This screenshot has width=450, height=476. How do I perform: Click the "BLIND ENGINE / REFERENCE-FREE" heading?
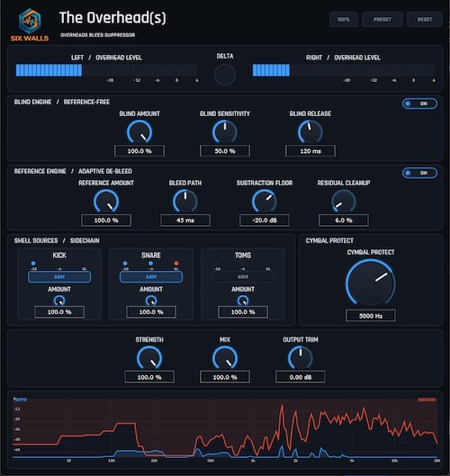point(62,102)
